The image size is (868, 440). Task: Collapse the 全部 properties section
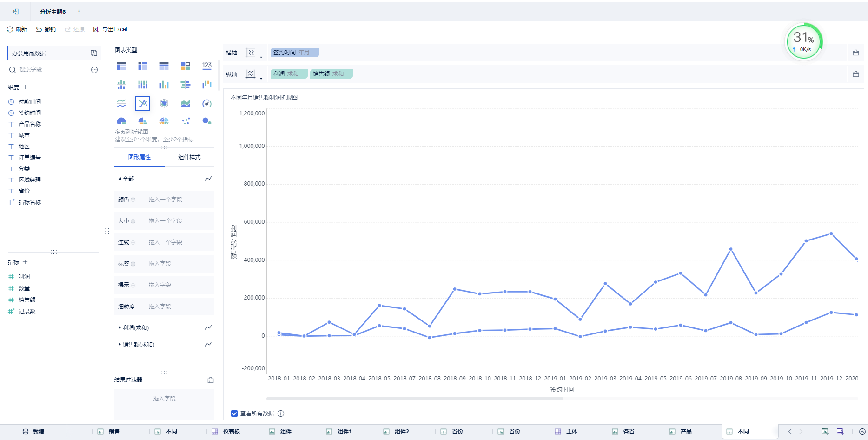point(120,179)
